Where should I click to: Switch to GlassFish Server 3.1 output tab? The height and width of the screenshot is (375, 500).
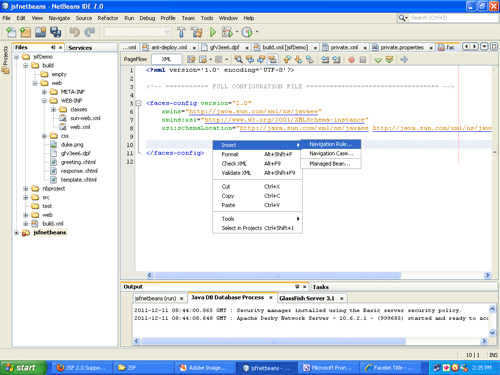click(307, 298)
